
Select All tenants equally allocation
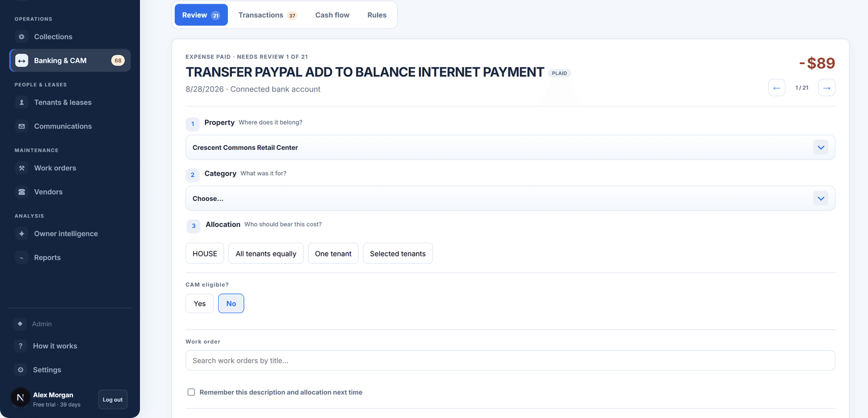coord(266,254)
